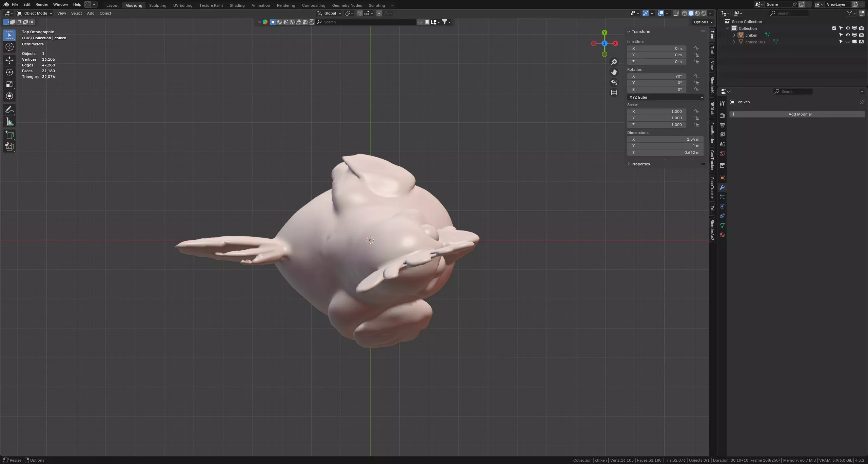Open the Object properties tab (orange square)
Image resolution: width=868 pixels, height=464 pixels.
pos(722,178)
